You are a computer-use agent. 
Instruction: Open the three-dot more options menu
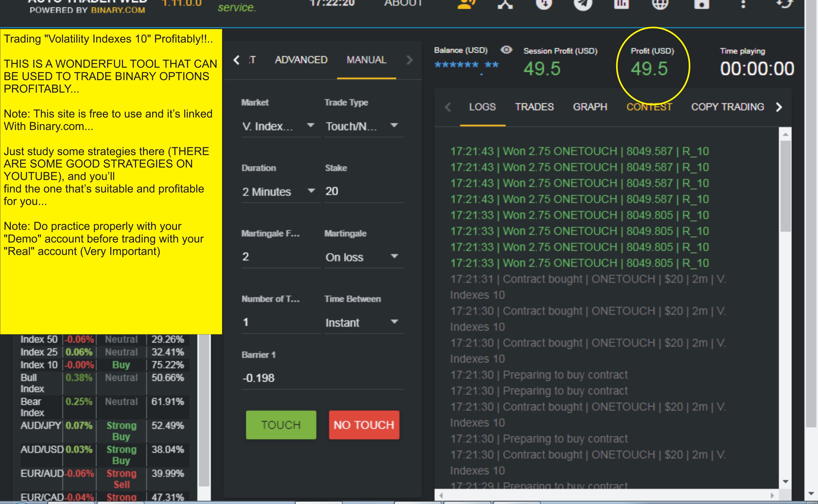[x=743, y=4]
